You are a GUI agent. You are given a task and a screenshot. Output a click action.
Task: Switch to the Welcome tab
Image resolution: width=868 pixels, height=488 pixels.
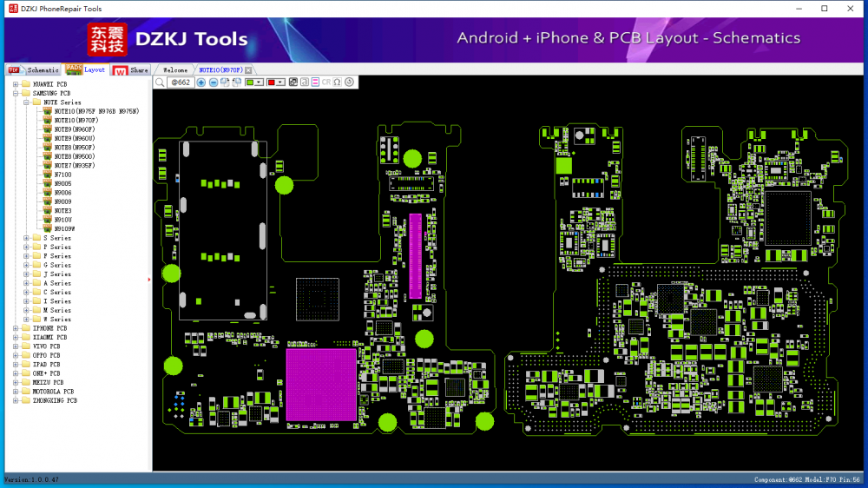point(175,70)
